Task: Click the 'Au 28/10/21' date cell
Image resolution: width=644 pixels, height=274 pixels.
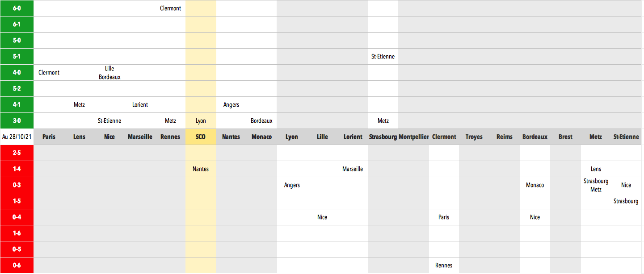Action: (x=17, y=137)
